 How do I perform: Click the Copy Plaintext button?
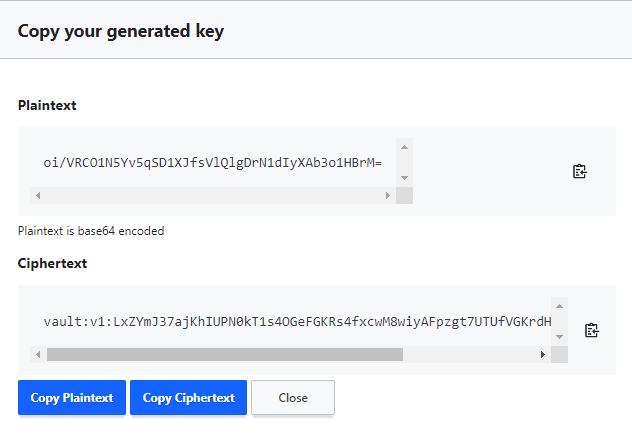[x=72, y=397]
